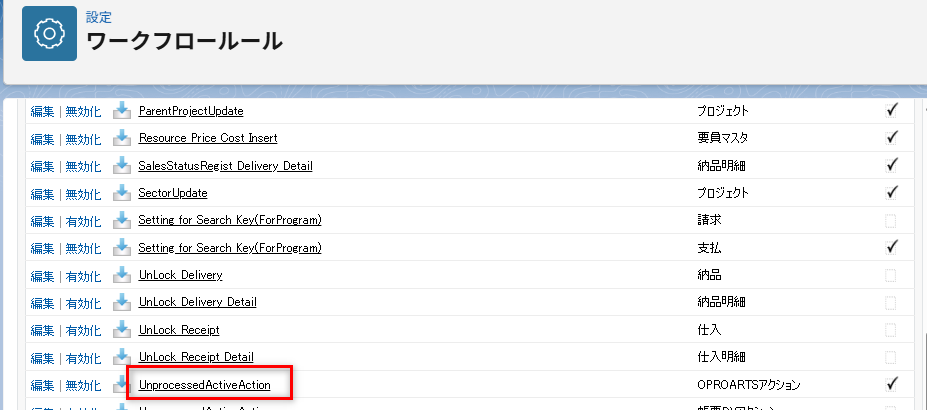The width and height of the screenshot is (927, 410).
Task: Click the arrow icon beside ParentProjectUpdate
Action: (x=122, y=111)
